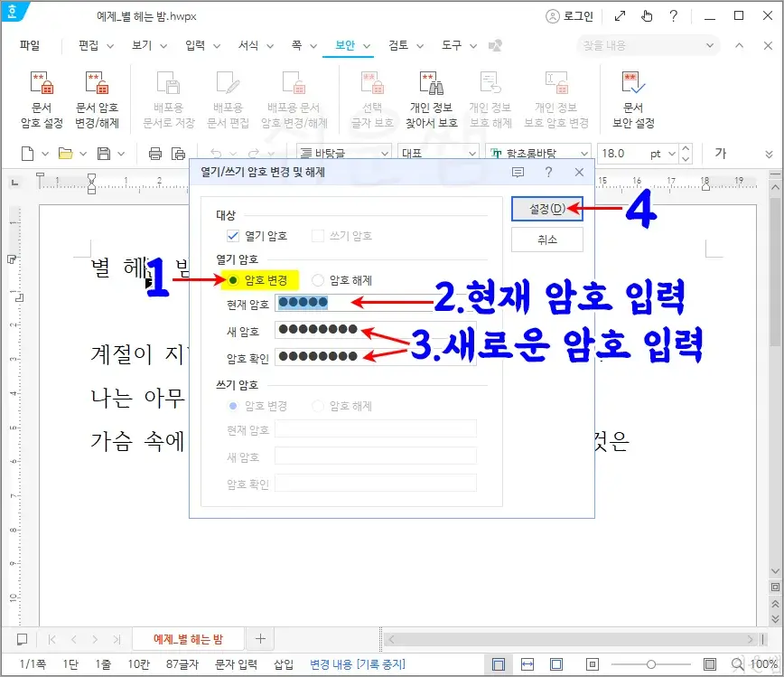The image size is (784, 677).
Task: Open 개인 정보 보호 암호 변경 tool
Action: pos(558,97)
